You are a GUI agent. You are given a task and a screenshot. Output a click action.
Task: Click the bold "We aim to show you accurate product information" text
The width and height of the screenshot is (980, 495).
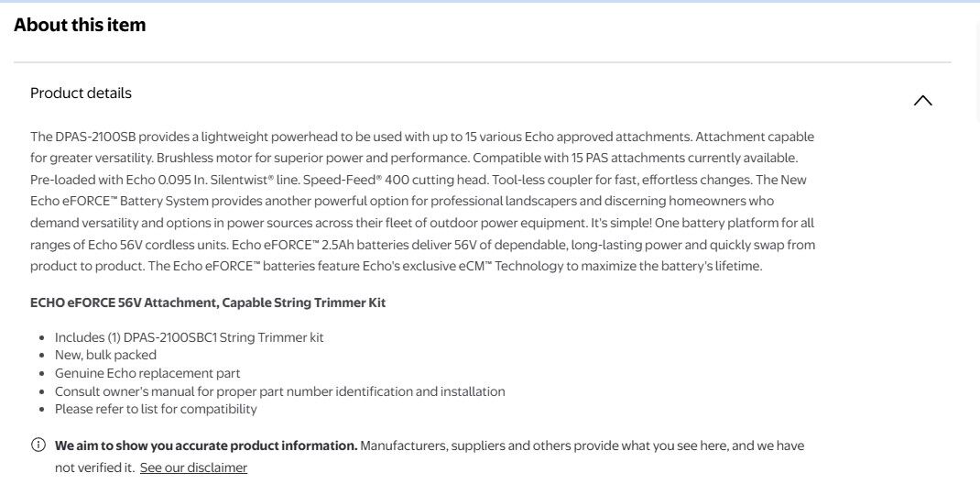206,445
